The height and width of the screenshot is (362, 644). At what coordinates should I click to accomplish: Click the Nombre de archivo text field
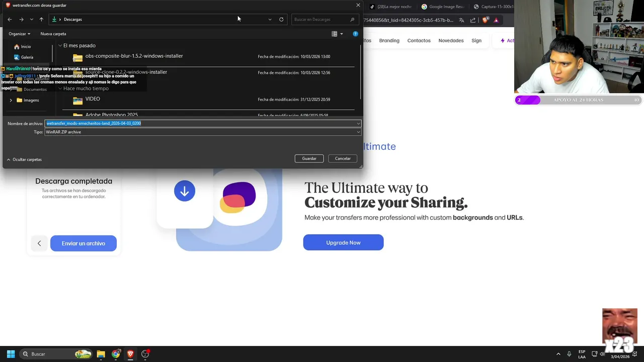point(200,123)
